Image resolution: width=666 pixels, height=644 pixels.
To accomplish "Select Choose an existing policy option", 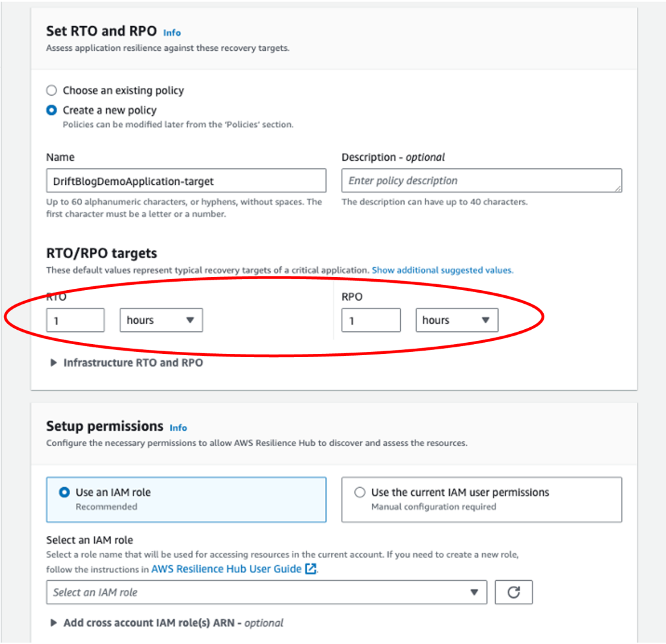I will coord(51,90).
